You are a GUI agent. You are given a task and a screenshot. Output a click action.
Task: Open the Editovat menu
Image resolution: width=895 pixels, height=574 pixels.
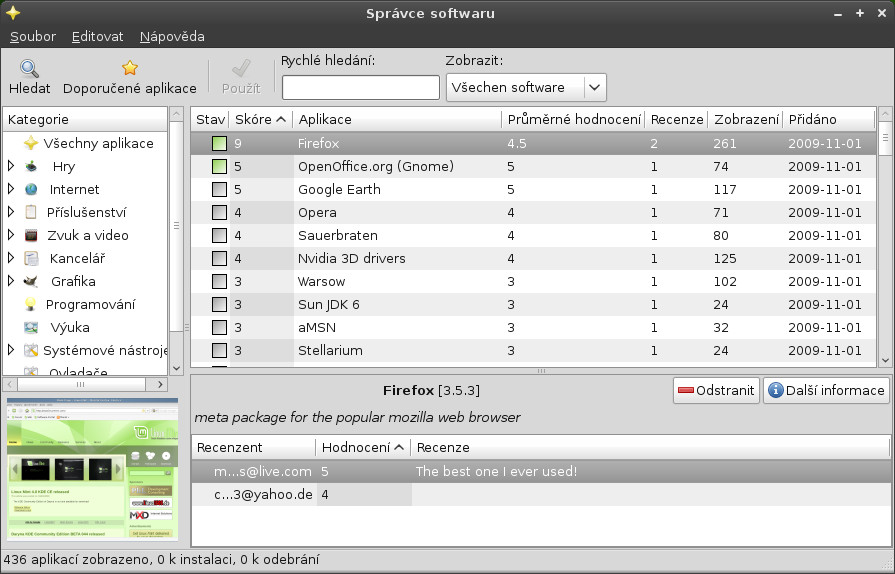tap(97, 37)
